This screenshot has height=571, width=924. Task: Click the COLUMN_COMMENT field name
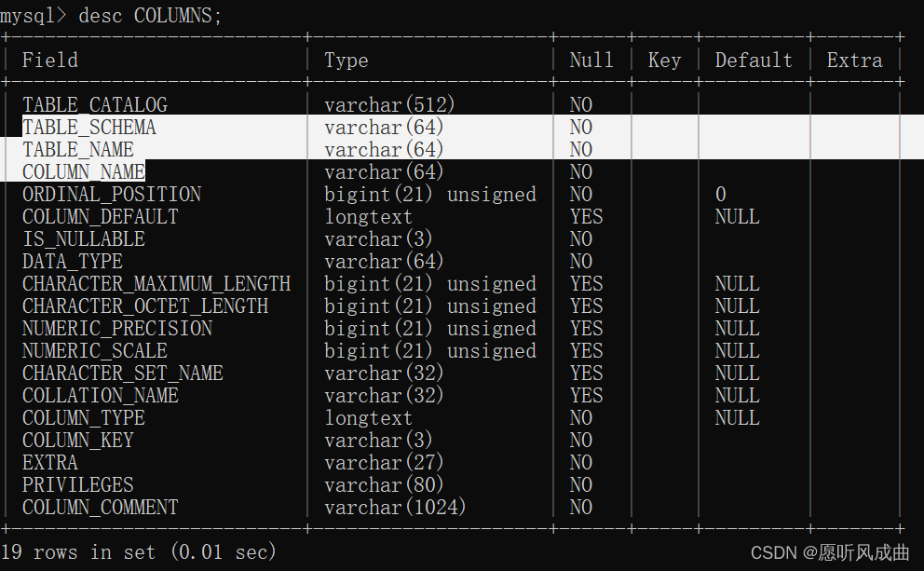pyautogui.click(x=101, y=508)
